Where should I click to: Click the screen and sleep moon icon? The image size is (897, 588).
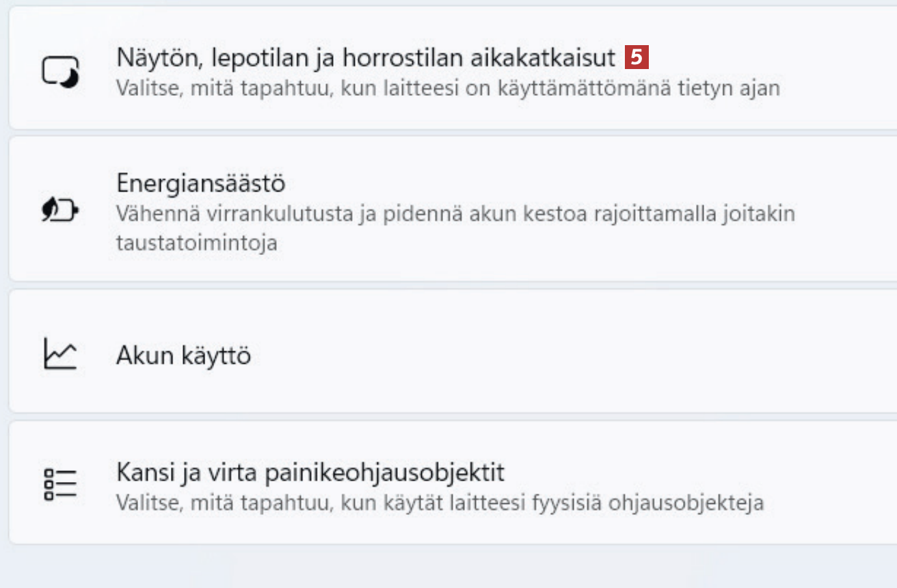[60, 72]
